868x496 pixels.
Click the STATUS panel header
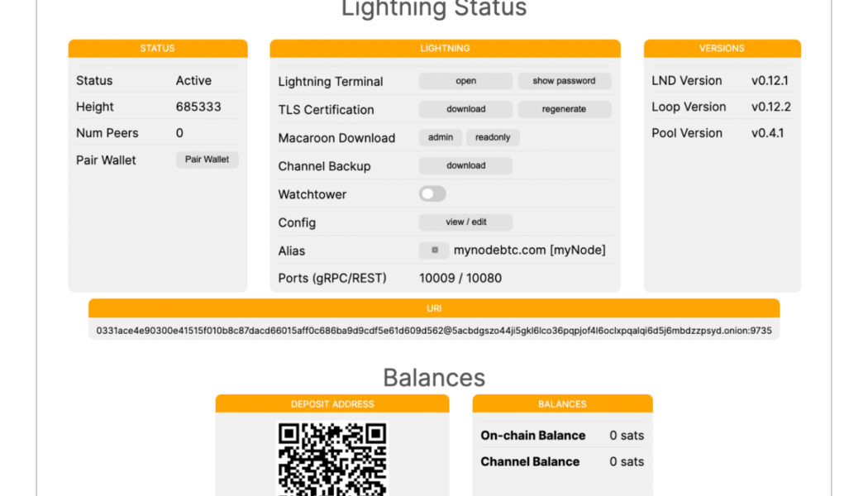(157, 48)
